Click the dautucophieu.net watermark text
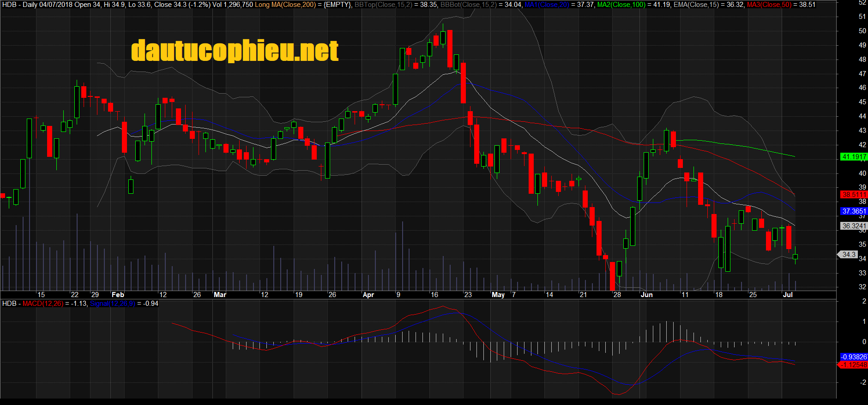Viewport: 868px width, 405px height. pyautogui.click(x=235, y=51)
